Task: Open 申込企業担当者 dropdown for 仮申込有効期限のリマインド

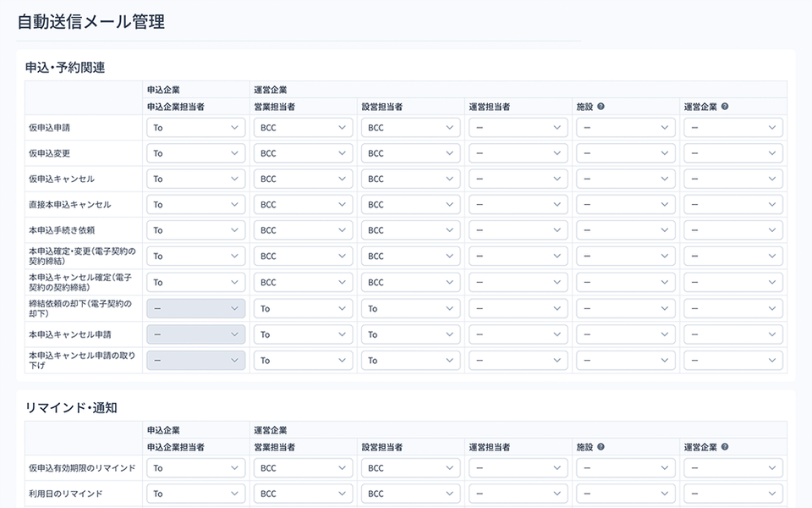Action: coord(195,467)
